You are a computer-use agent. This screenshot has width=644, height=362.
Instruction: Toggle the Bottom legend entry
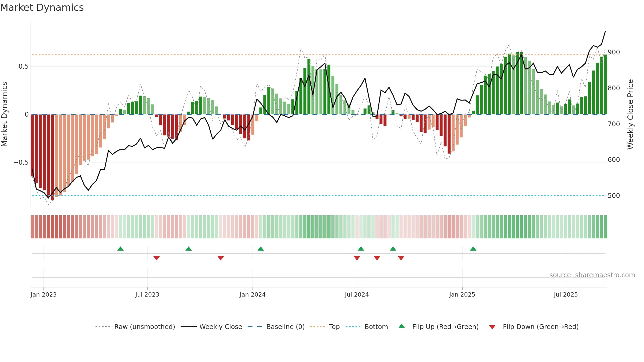coord(367,327)
